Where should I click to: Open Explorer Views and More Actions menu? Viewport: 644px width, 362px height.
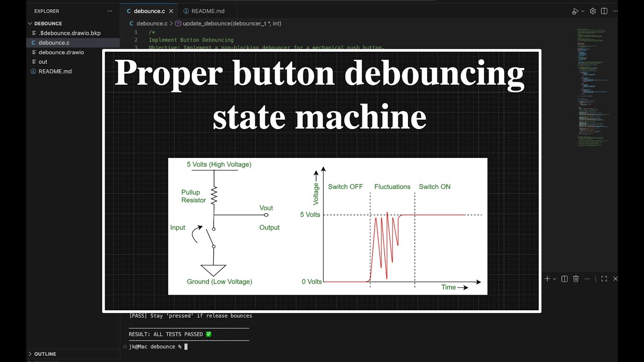[x=110, y=11]
